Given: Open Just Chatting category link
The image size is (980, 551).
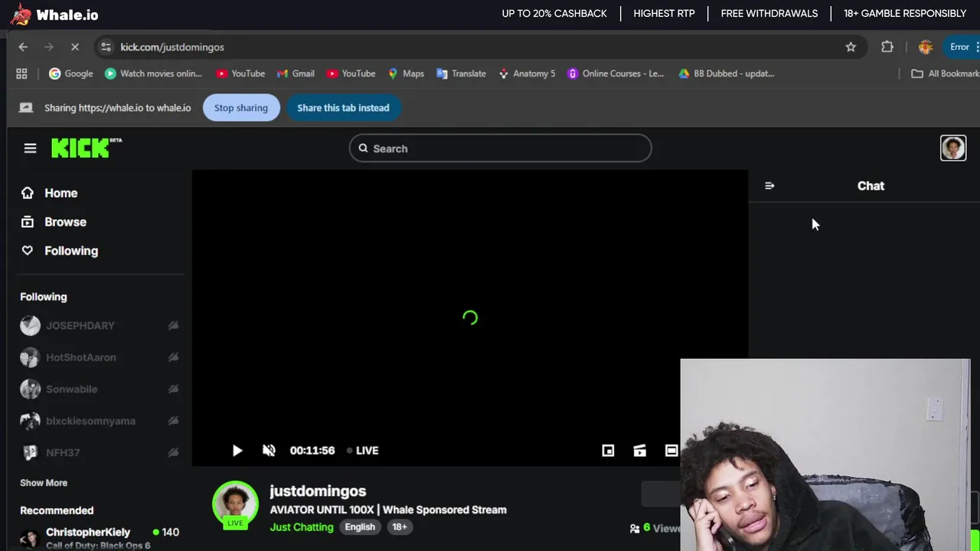Looking at the screenshot, I should click(302, 527).
